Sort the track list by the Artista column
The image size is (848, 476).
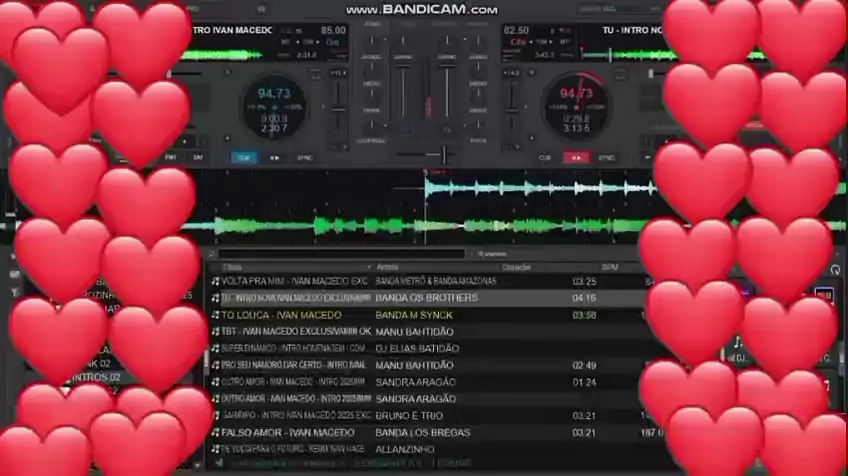(x=388, y=267)
